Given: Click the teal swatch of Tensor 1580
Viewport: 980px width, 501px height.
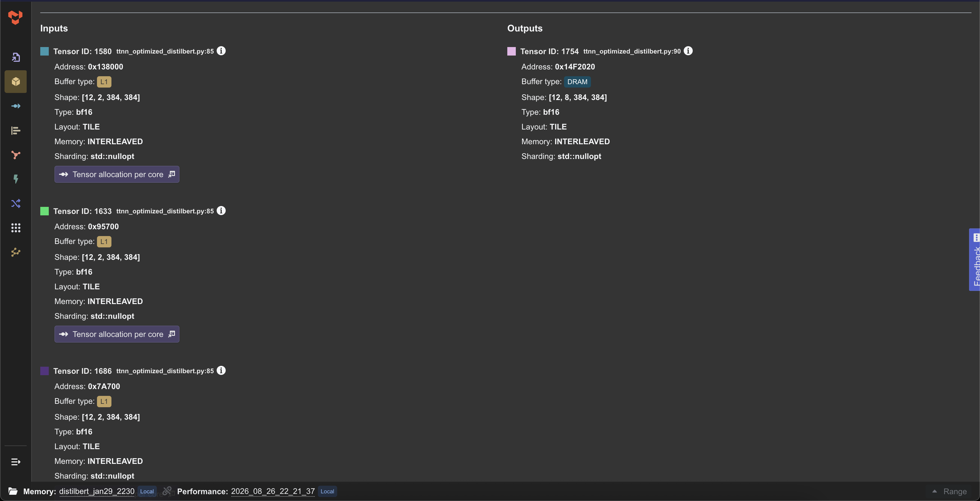Looking at the screenshot, I should click(45, 51).
